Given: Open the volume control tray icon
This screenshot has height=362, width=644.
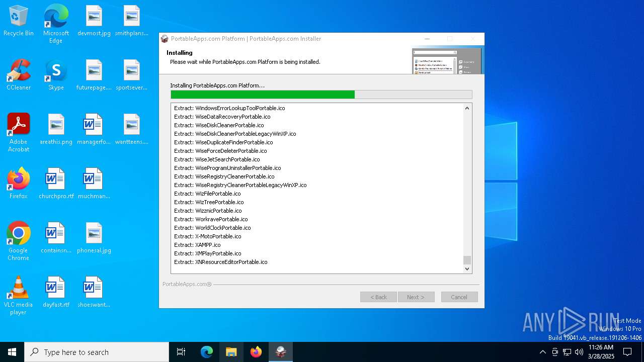Looking at the screenshot, I should [x=579, y=352].
